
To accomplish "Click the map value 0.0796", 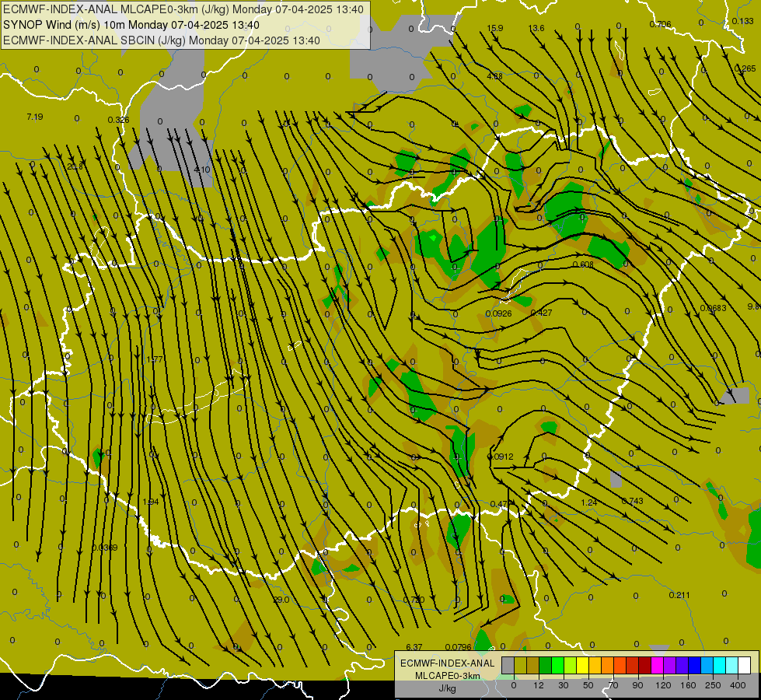I will point(458,647).
